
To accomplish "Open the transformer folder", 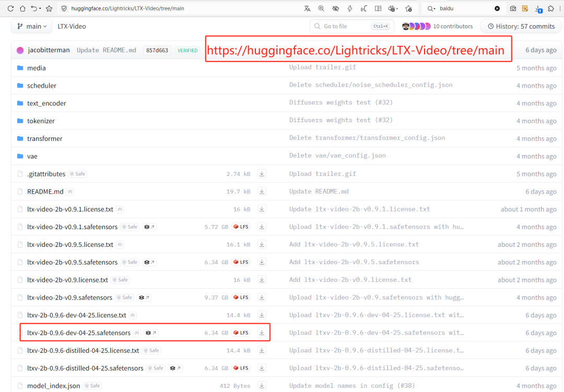I will point(44,138).
